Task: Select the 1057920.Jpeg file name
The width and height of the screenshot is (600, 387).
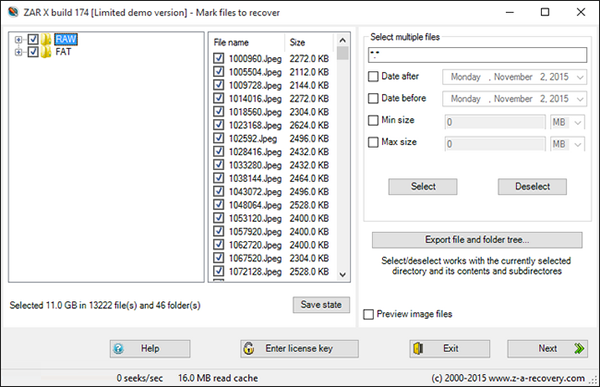Action: tap(255, 232)
